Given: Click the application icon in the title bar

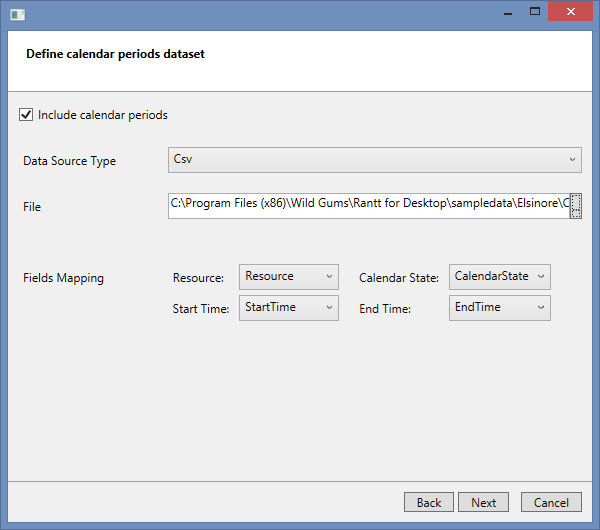Looking at the screenshot, I should pyautogui.click(x=17, y=14).
